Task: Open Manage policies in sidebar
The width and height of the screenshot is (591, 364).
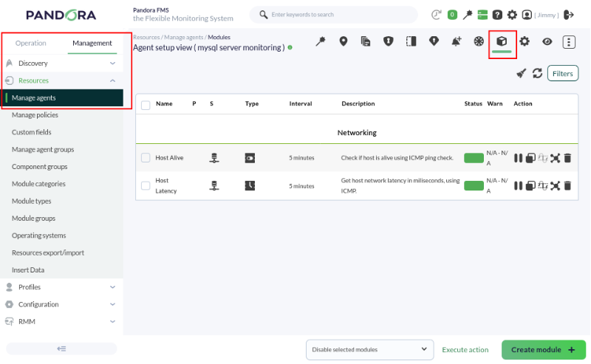Action: click(35, 115)
